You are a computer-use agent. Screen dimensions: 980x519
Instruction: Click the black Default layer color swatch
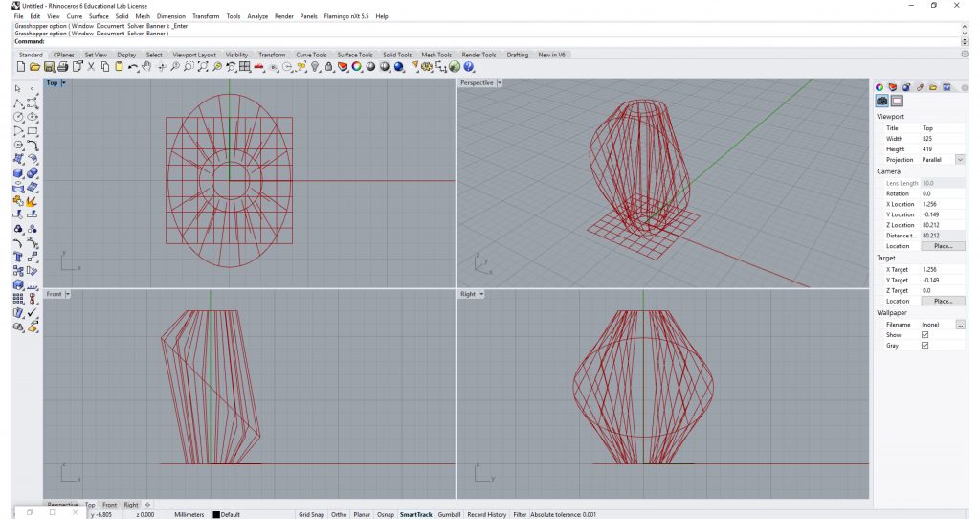tap(216, 514)
